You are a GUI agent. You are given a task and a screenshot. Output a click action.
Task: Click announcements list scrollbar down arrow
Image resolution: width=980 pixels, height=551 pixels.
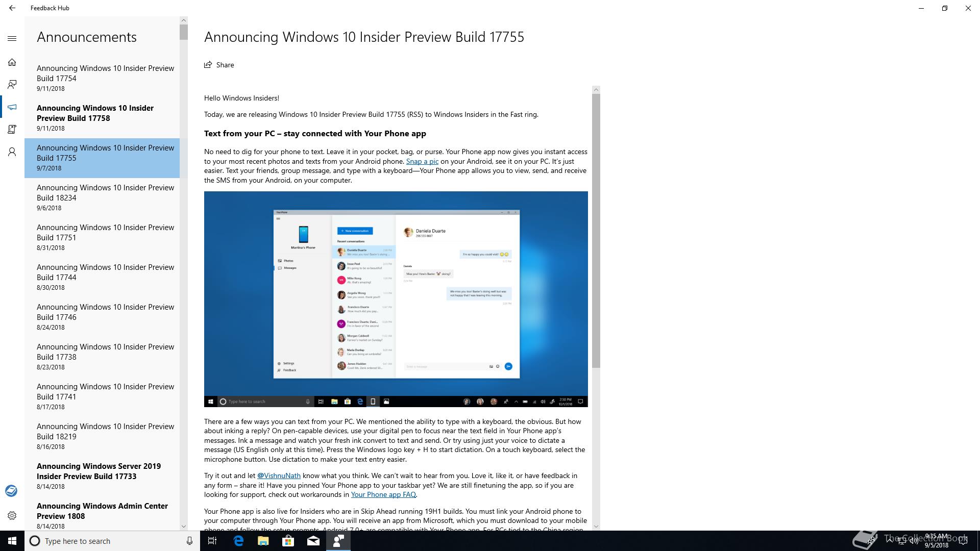pos(184,526)
